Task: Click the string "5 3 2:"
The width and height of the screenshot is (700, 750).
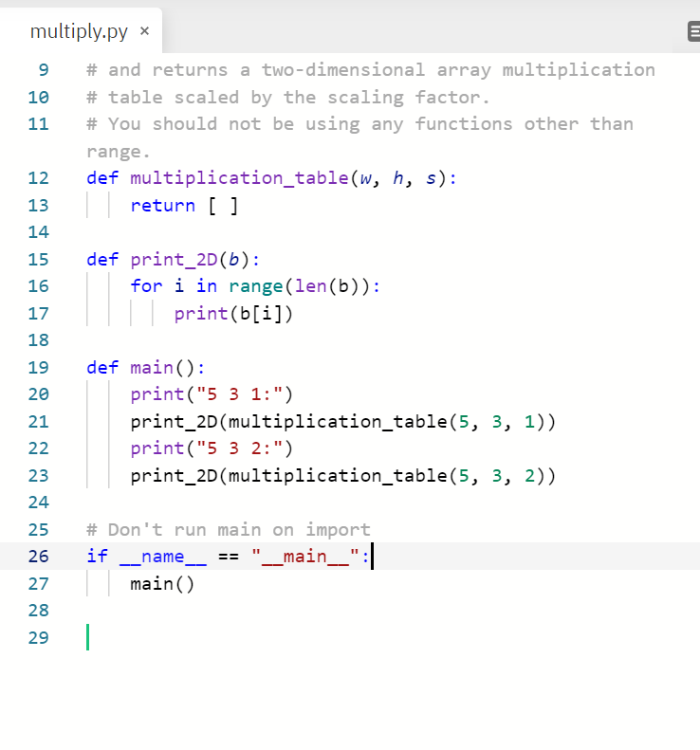Action: tap(239, 448)
